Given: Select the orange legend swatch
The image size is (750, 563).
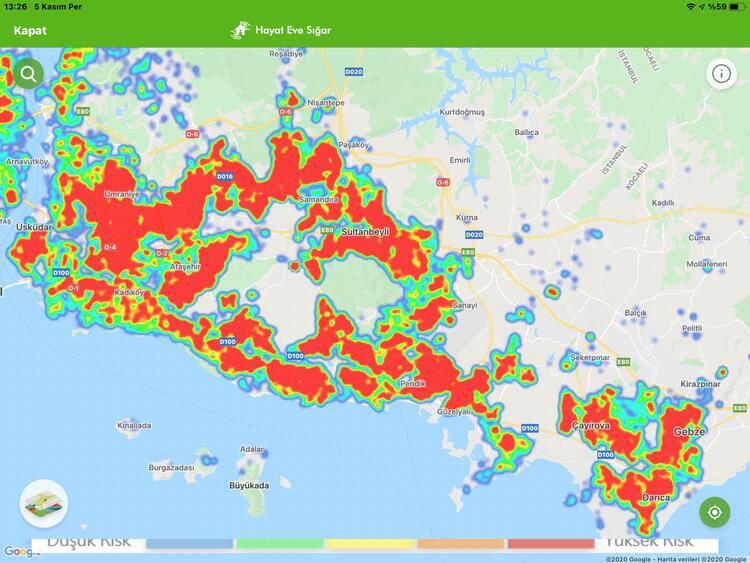Looking at the screenshot, I should (x=460, y=544).
